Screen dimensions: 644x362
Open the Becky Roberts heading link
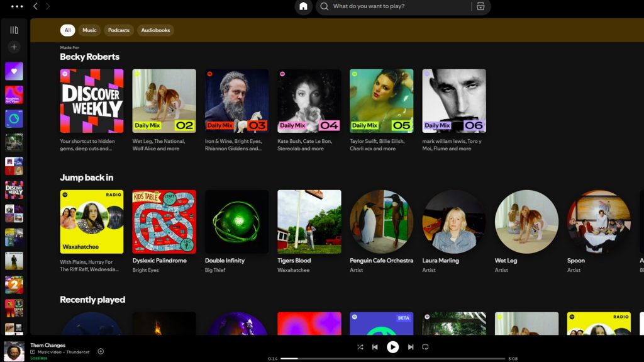(x=89, y=57)
